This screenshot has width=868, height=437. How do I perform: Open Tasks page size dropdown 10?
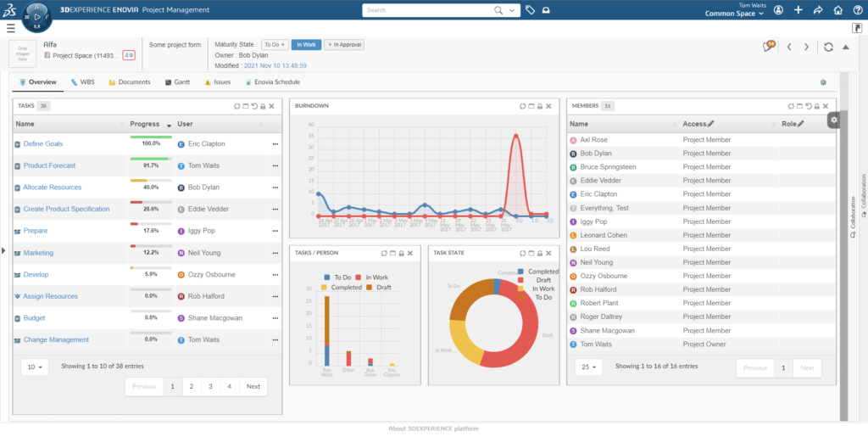pyautogui.click(x=35, y=367)
